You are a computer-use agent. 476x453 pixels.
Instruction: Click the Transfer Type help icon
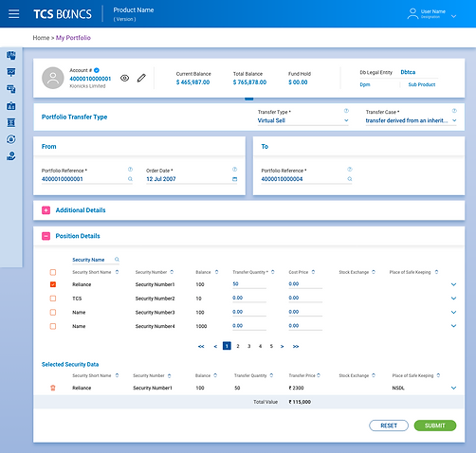346,111
